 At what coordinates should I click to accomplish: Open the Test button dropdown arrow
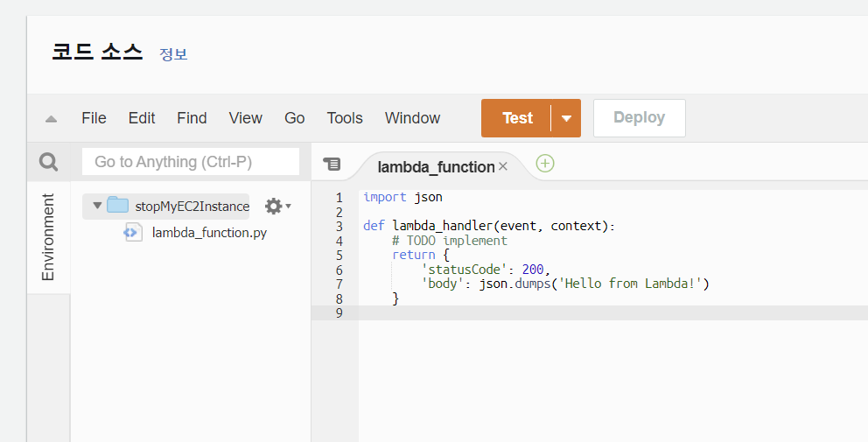(566, 118)
